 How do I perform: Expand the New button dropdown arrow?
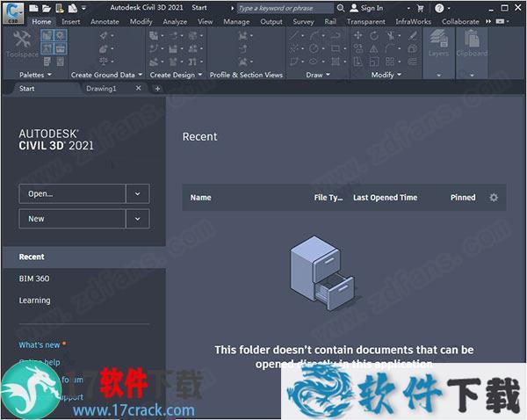(x=138, y=219)
